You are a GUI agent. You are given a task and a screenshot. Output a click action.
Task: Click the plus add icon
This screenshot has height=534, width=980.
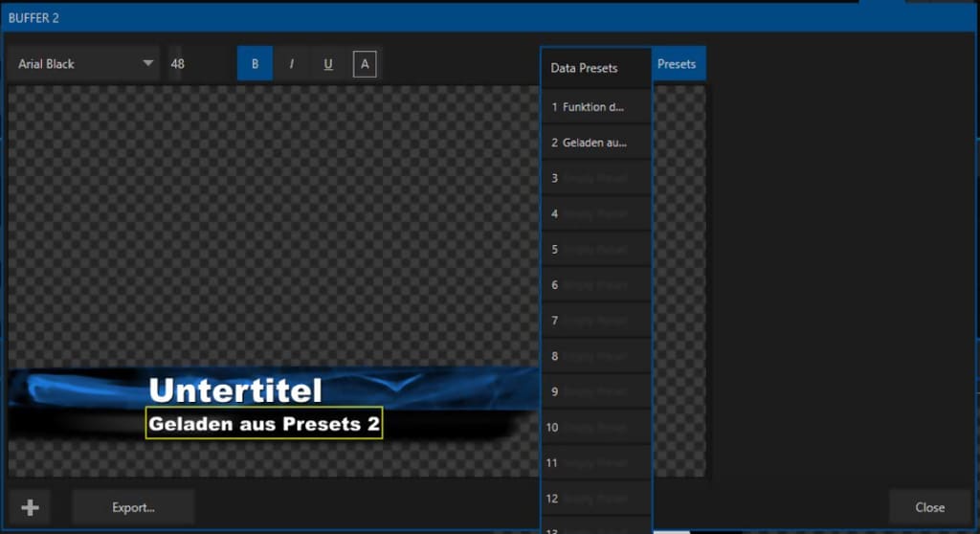point(30,507)
